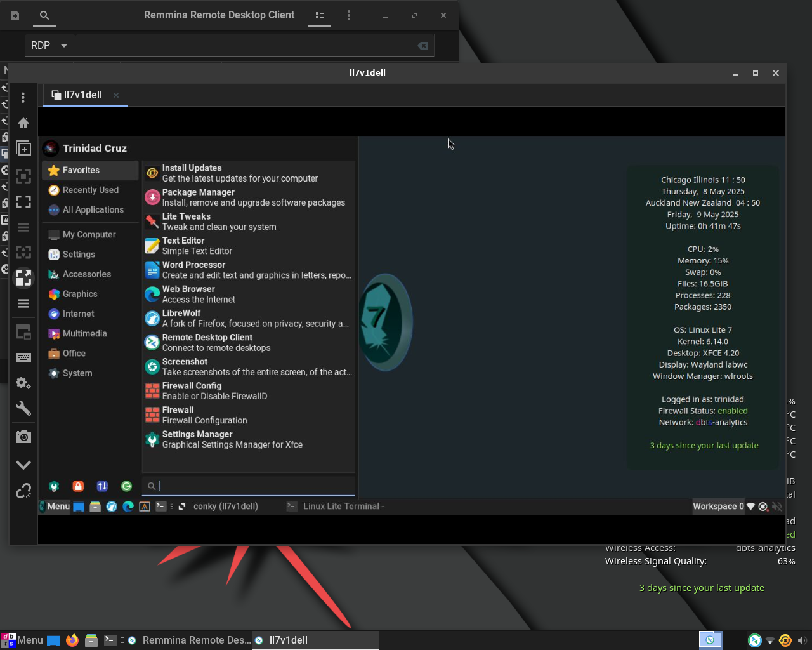The width and height of the screenshot is (812, 650).
Task: Click the blue switch user arrows icon
Action: (x=102, y=486)
